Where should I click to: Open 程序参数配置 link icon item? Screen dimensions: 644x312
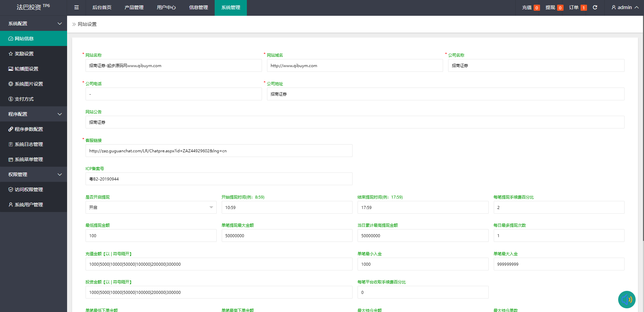click(x=29, y=129)
